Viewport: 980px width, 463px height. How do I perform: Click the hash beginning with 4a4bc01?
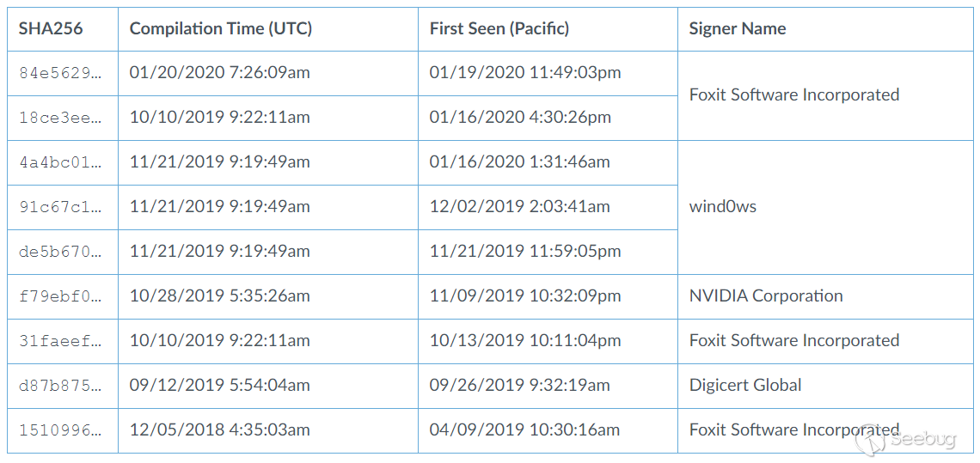[60, 162]
